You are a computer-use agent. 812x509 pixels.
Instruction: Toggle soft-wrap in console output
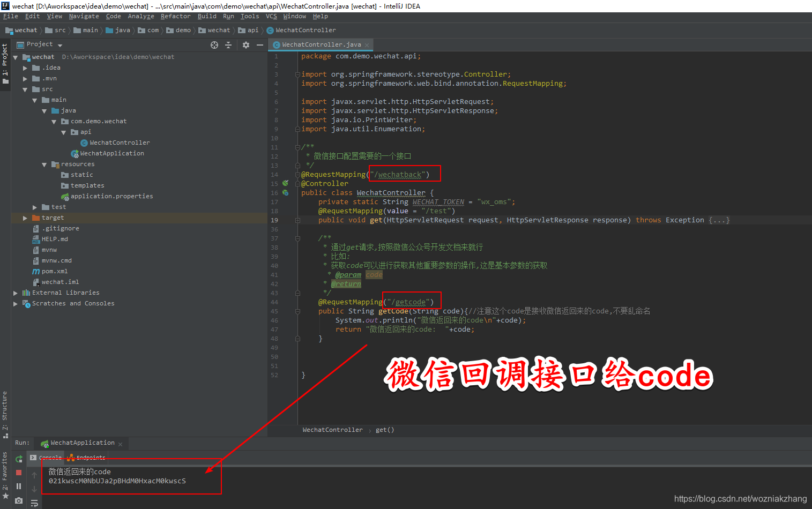pos(34,503)
